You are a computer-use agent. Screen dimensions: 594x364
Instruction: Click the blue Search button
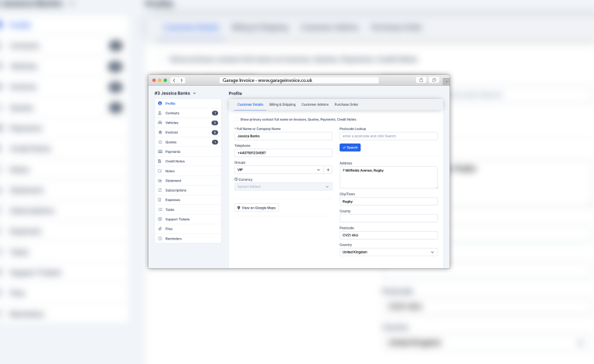(x=350, y=147)
